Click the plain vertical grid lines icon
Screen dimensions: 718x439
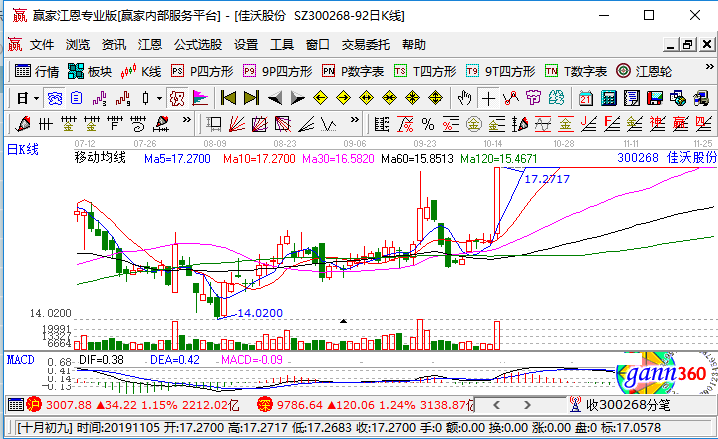45,124
